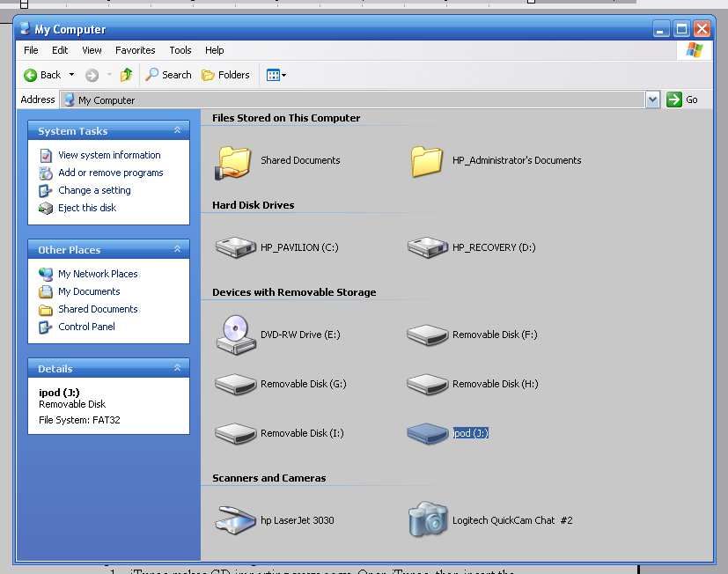The image size is (728, 574).
Task: Open the Edit menu
Action: click(60, 50)
